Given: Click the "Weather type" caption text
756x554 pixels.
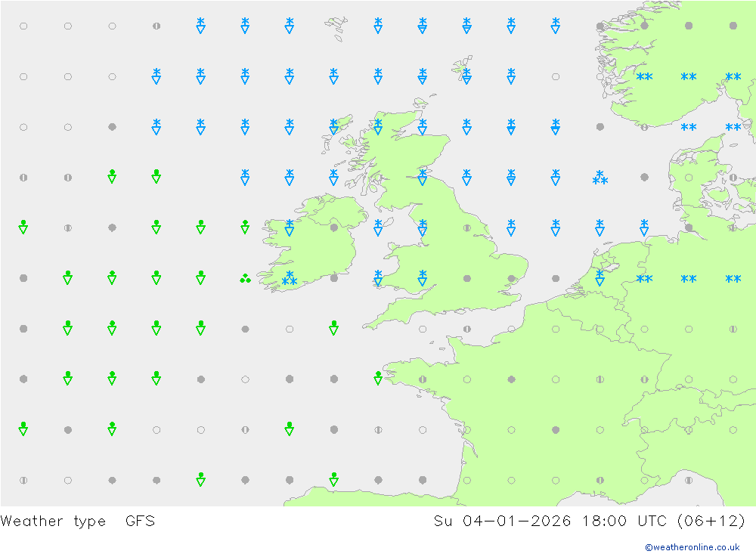Looking at the screenshot, I should (x=53, y=522).
